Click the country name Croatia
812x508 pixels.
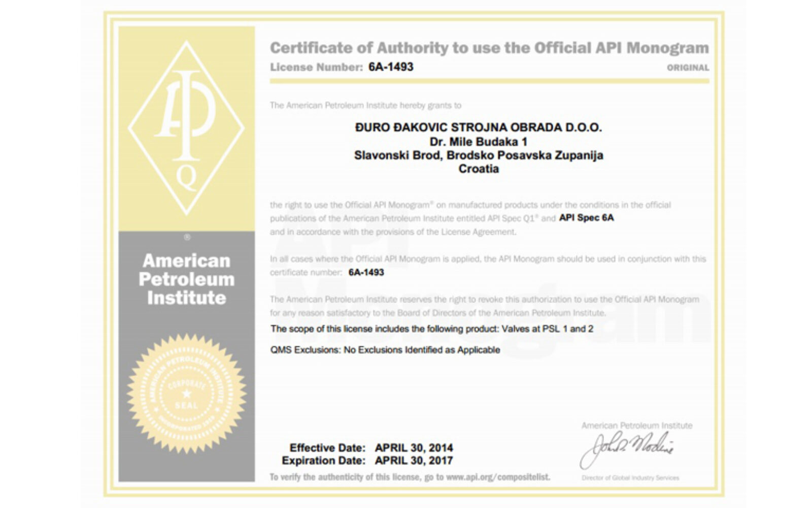(478, 169)
